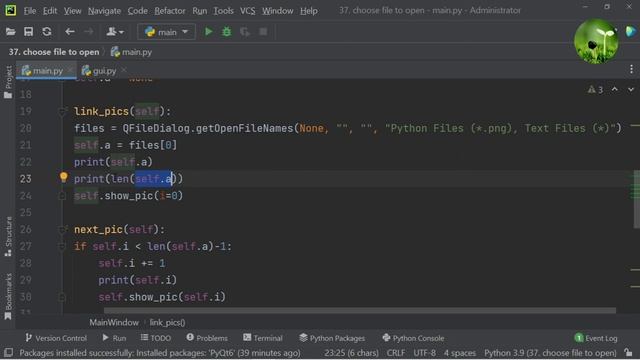Click the main.py breadcrumb in navigation bar

click(x=131, y=52)
